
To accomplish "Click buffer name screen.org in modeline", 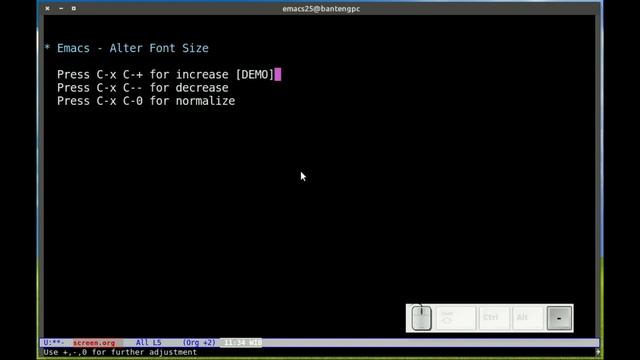I will pyautogui.click(x=94, y=343).
